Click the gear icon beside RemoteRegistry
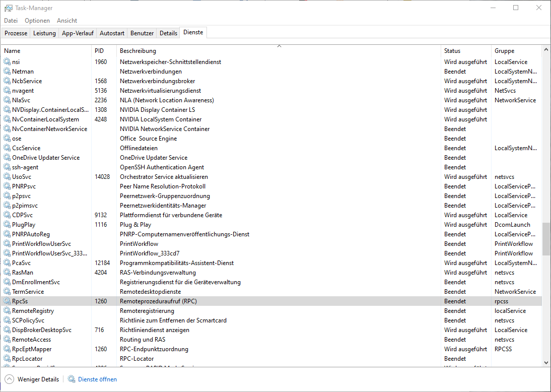This screenshot has height=392, width=551. [7, 311]
